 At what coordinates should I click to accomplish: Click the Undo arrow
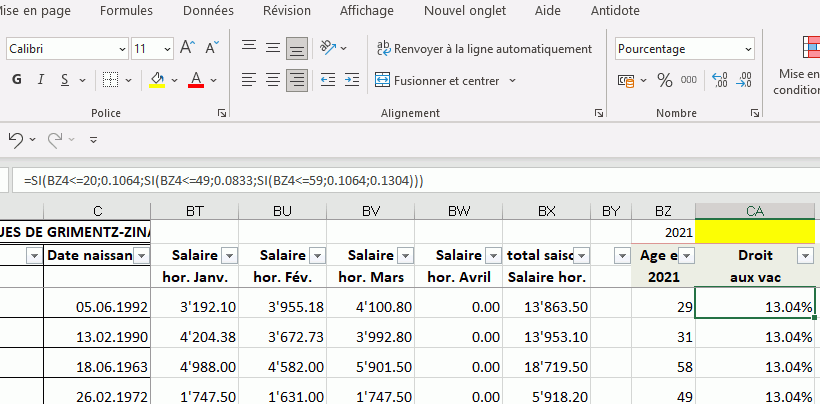coord(15,139)
